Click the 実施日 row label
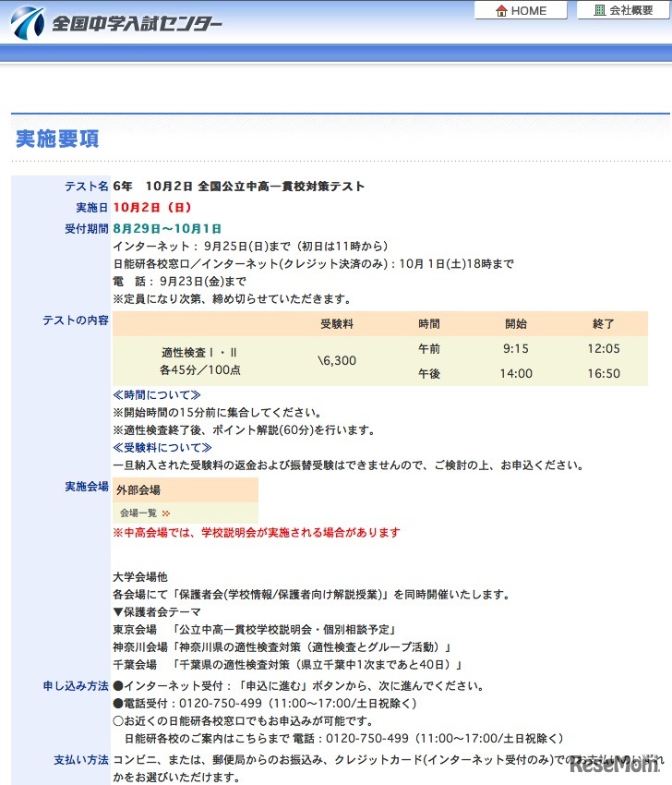 coord(92,207)
